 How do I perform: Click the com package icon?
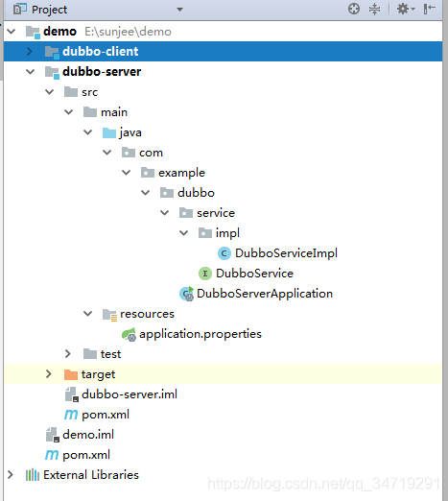(x=129, y=153)
